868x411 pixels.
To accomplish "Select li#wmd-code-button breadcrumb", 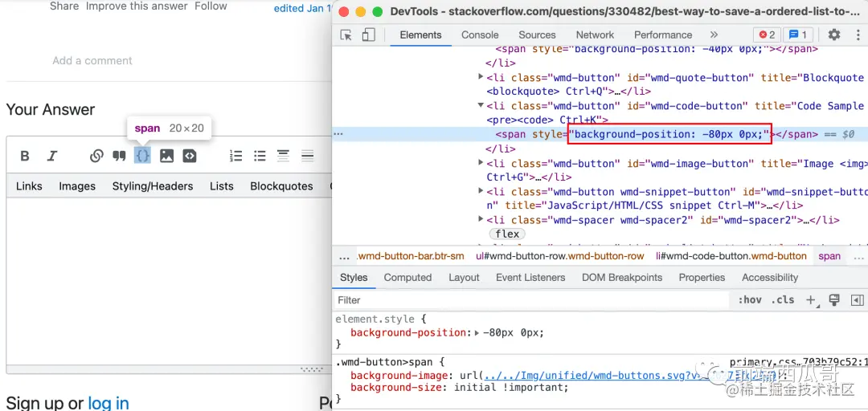I will tap(731, 256).
